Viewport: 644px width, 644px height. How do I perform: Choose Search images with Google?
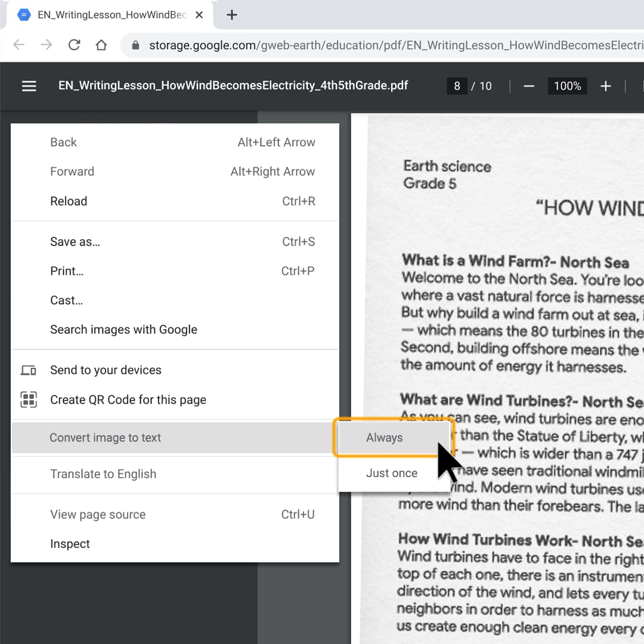coord(175,329)
